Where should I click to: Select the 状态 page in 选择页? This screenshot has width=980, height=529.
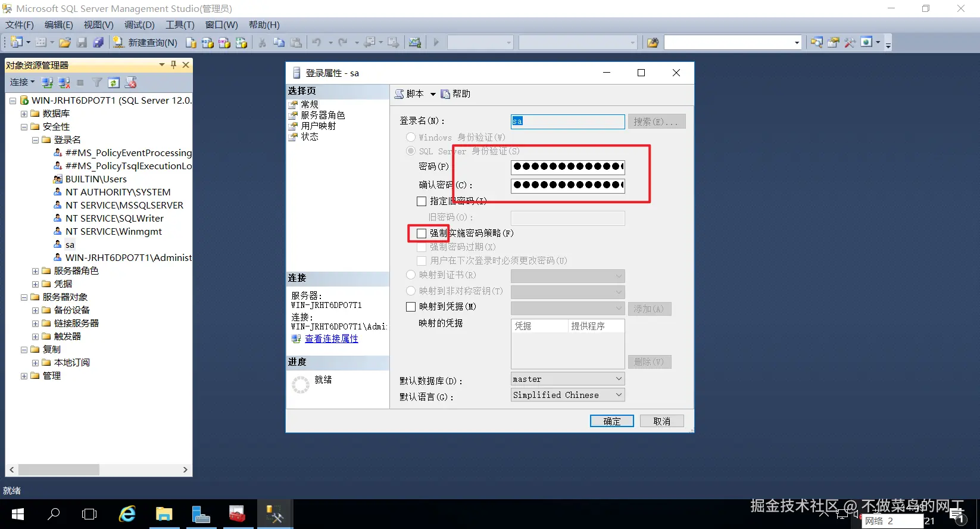point(309,136)
